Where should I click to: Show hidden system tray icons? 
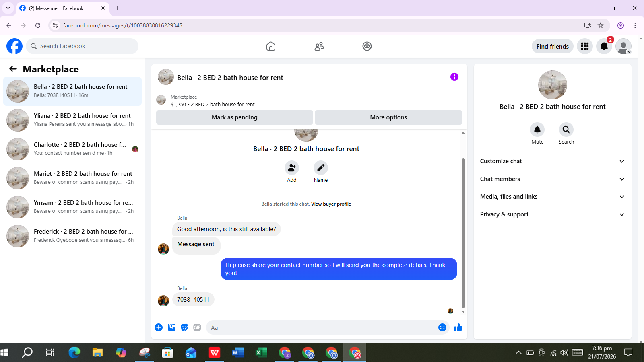pos(518,353)
